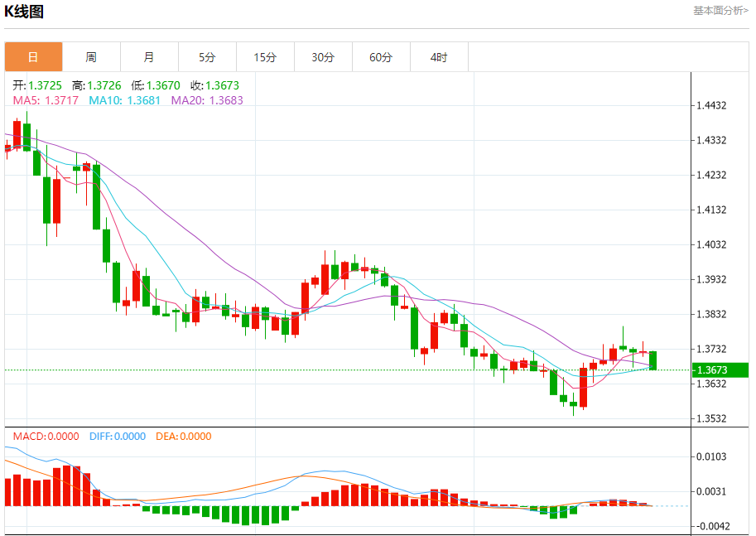Click the green 1.3673 current price tag

[720, 370]
